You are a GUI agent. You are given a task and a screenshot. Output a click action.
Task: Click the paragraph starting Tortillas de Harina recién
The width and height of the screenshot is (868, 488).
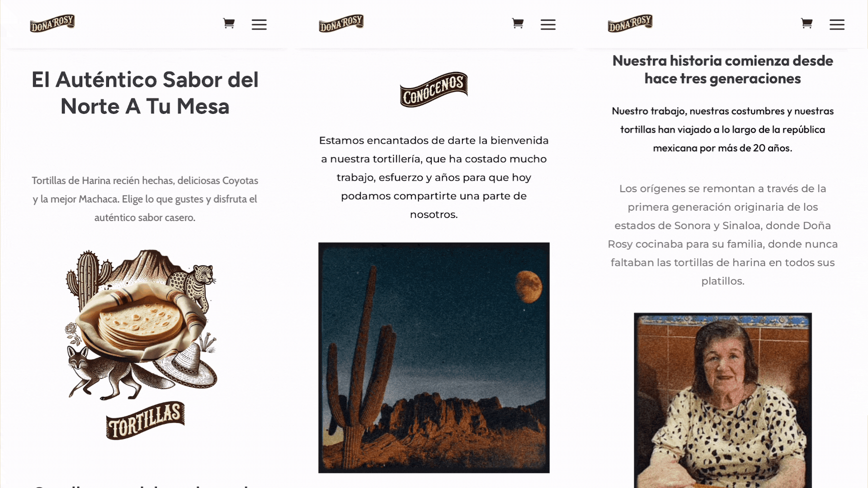pyautogui.click(x=145, y=199)
